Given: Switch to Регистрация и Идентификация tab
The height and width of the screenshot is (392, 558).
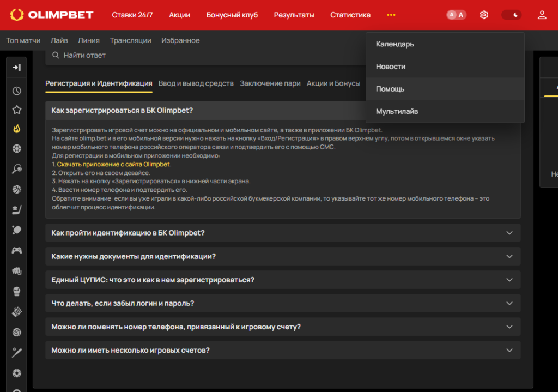Looking at the screenshot, I should pyautogui.click(x=99, y=83).
